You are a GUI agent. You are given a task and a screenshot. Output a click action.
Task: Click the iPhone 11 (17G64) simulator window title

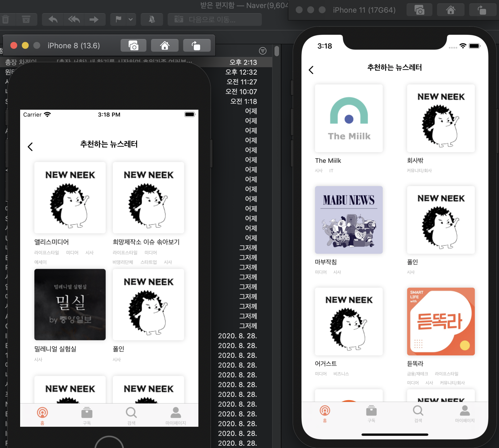click(364, 10)
